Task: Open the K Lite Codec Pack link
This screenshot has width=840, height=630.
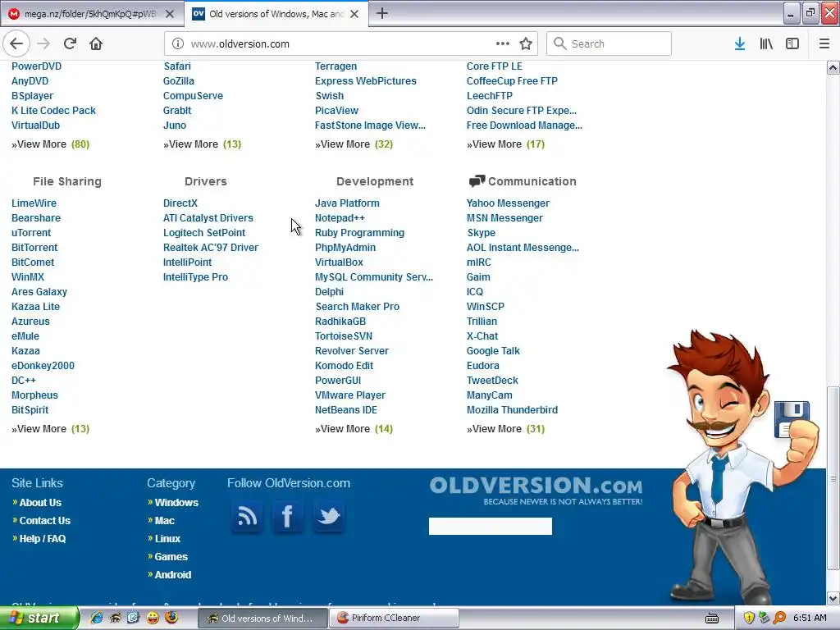Action: [x=53, y=111]
